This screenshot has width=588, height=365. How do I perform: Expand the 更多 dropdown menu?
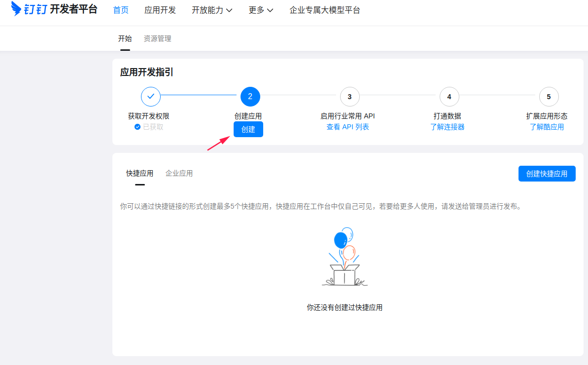pos(261,10)
